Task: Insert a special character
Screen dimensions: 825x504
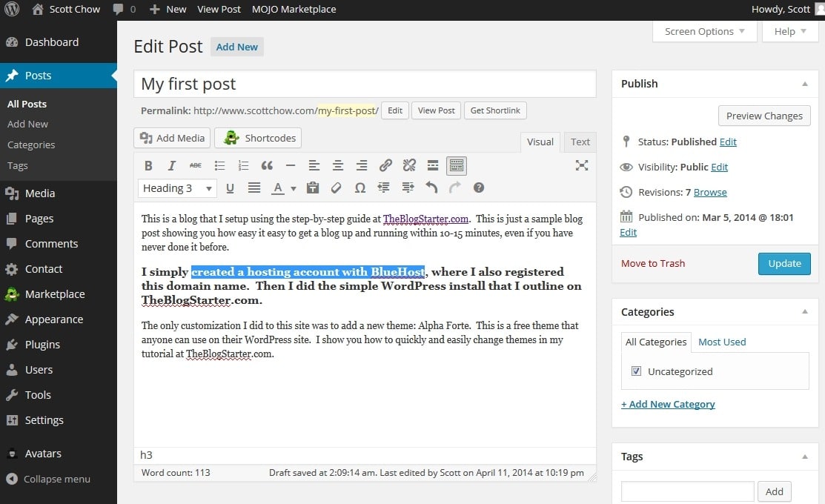Action: [360, 188]
